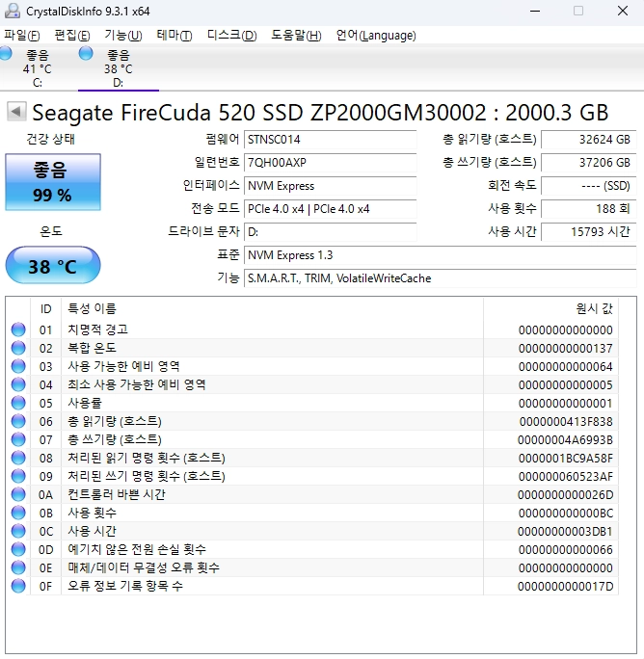The width and height of the screenshot is (644, 659).
Task: Select 처리된 읽기 명령 횟수 (호스트) text
Action: [x=147, y=458]
